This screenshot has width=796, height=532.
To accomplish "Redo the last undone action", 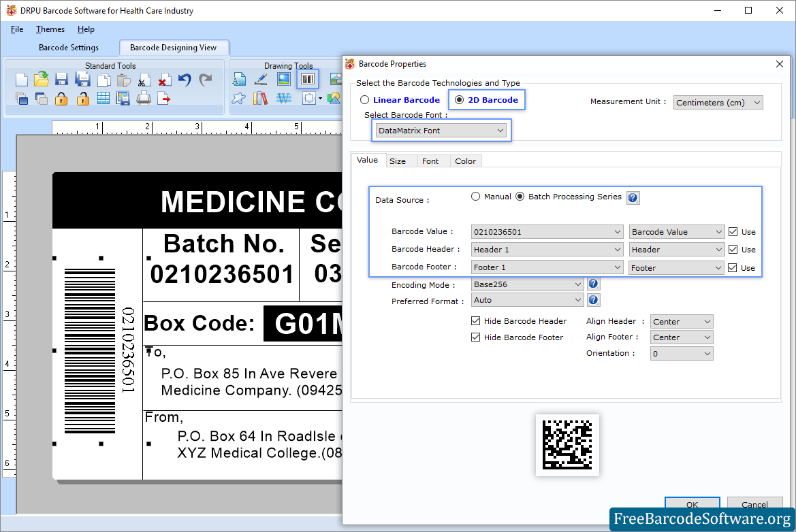I will pyautogui.click(x=206, y=80).
